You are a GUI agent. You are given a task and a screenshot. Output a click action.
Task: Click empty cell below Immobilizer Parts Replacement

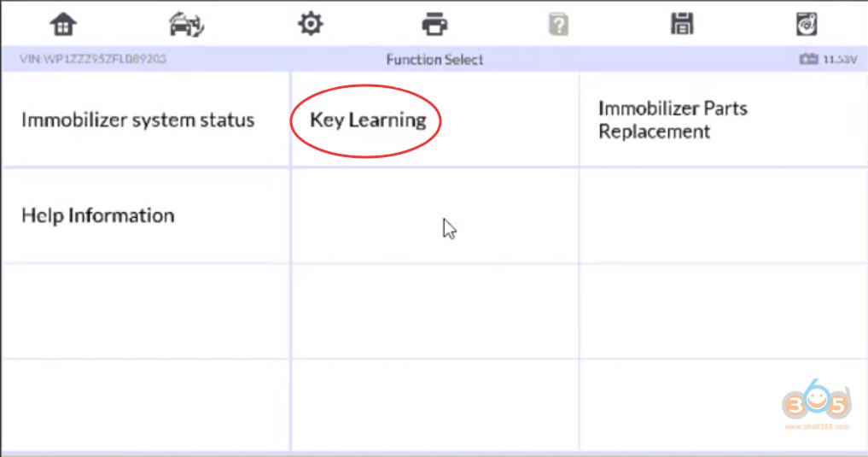(x=722, y=215)
